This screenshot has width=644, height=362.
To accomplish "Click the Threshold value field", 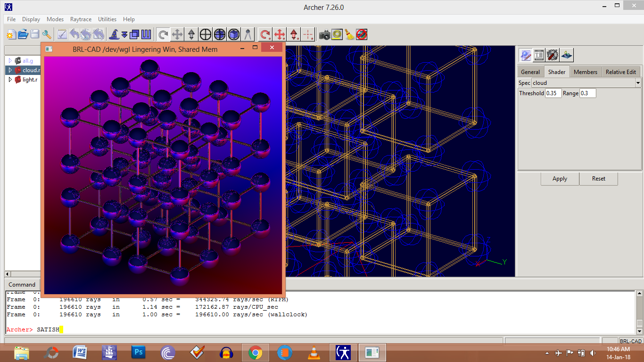I will point(553,93).
